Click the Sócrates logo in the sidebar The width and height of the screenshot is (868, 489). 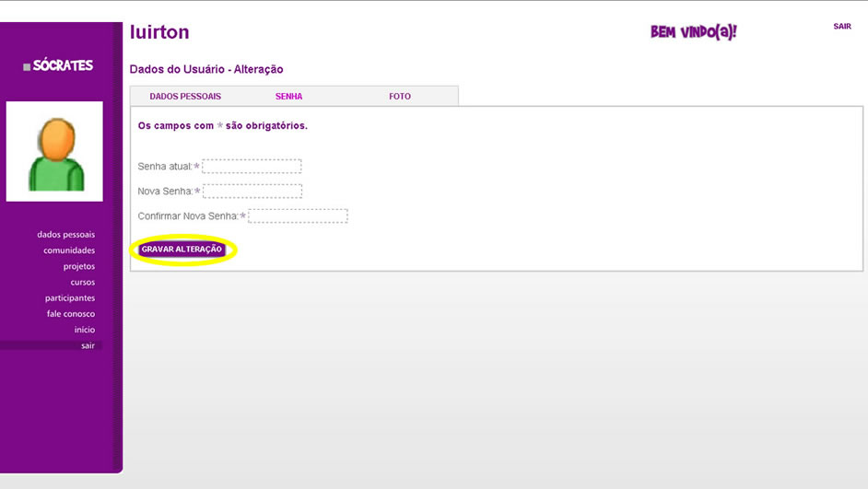(59, 65)
